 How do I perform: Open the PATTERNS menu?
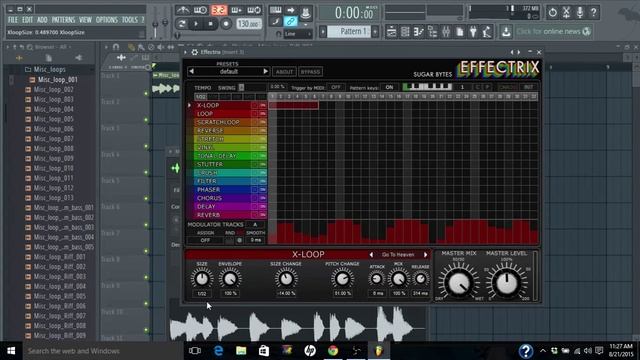point(63,20)
